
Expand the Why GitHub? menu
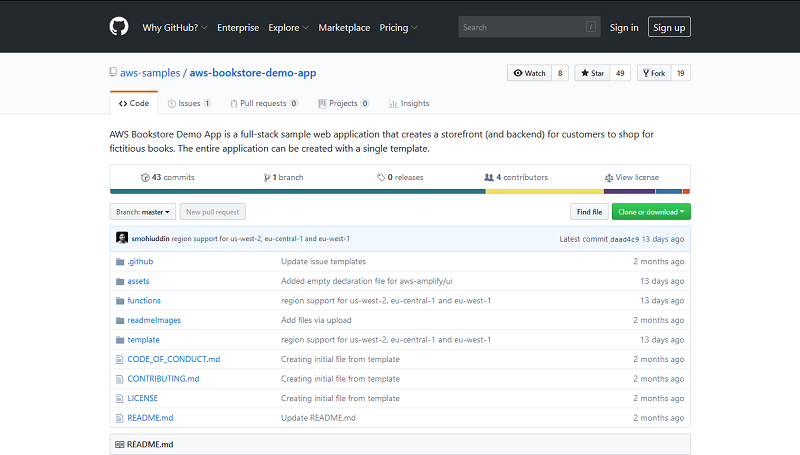[x=174, y=28]
